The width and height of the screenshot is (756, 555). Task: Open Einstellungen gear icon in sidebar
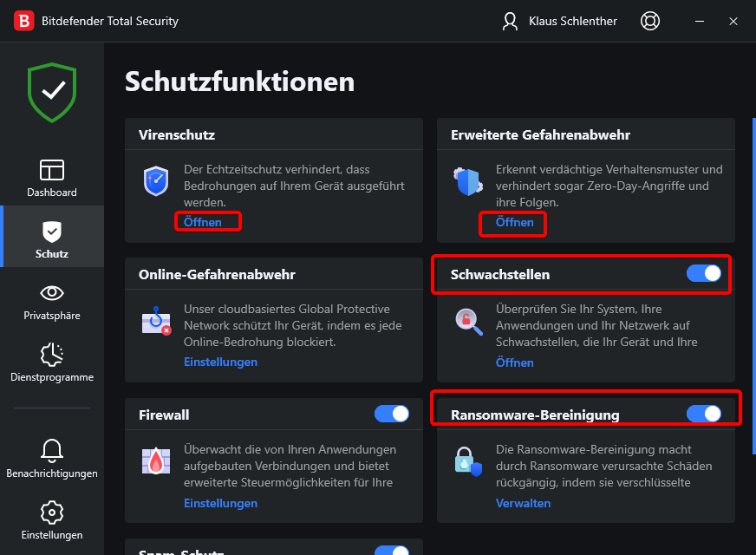tap(52, 512)
